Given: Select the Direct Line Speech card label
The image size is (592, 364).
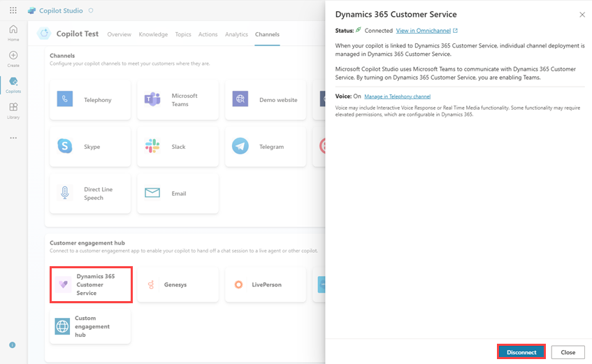Looking at the screenshot, I should (x=98, y=194).
